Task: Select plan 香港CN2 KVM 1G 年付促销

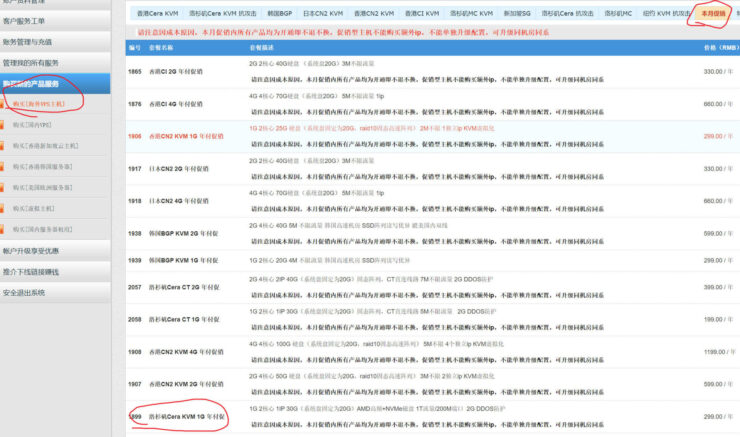Action: tap(186, 136)
